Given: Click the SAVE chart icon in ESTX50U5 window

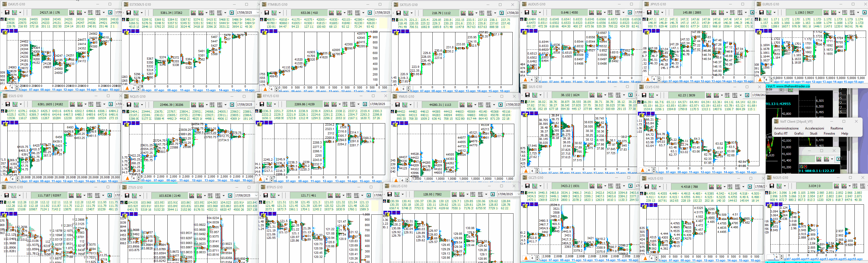Looking at the screenshot, I should coord(193,13).
